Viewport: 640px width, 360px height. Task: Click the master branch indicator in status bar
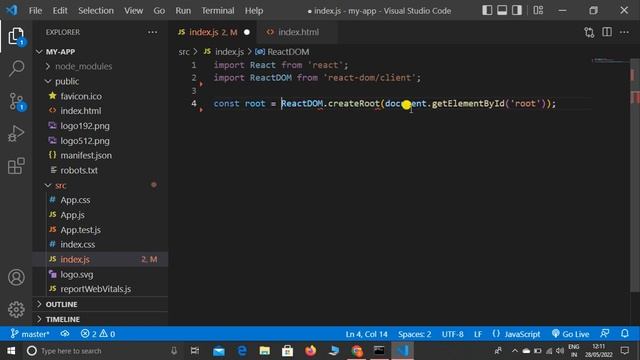pyautogui.click(x=30, y=334)
